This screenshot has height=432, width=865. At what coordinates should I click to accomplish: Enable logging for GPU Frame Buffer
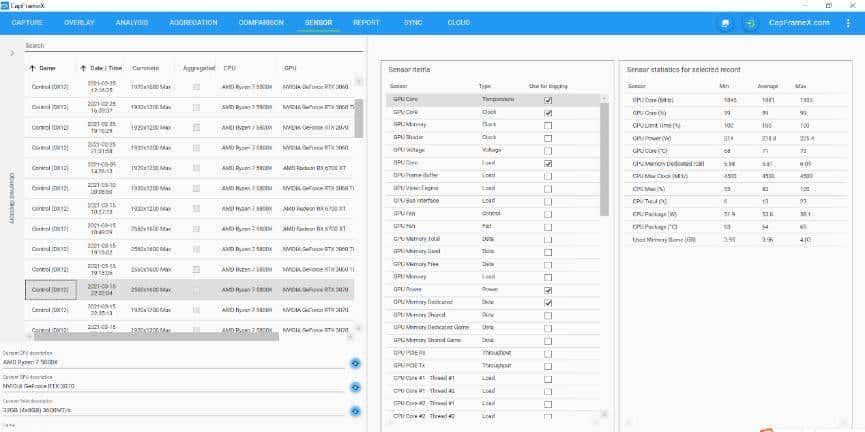tap(548, 177)
